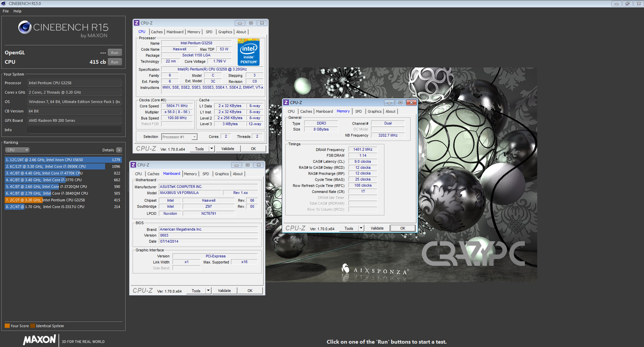Open Graphics tab in CPU window
Image resolution: width=644 pixels, height=347 pixels.
coord(225,32)
